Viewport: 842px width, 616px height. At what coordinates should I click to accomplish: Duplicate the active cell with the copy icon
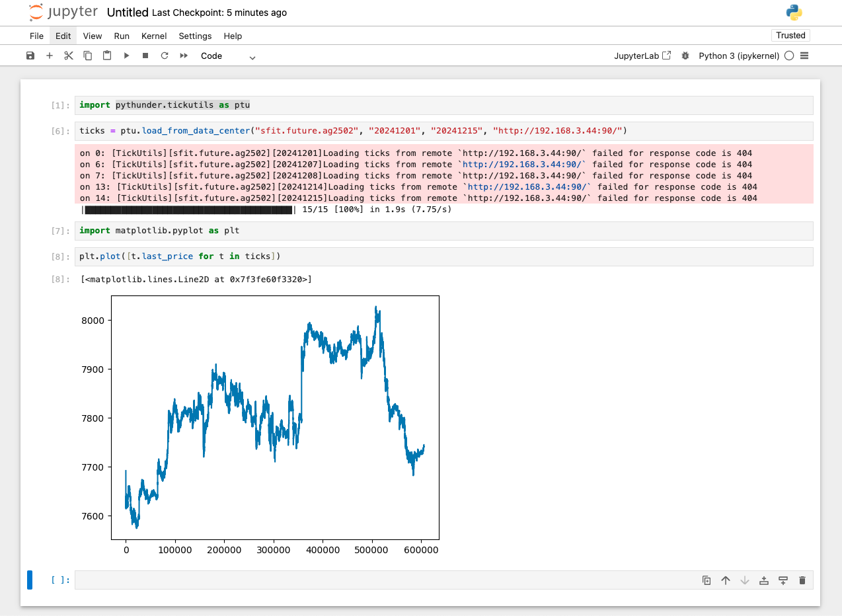point(707,580)
